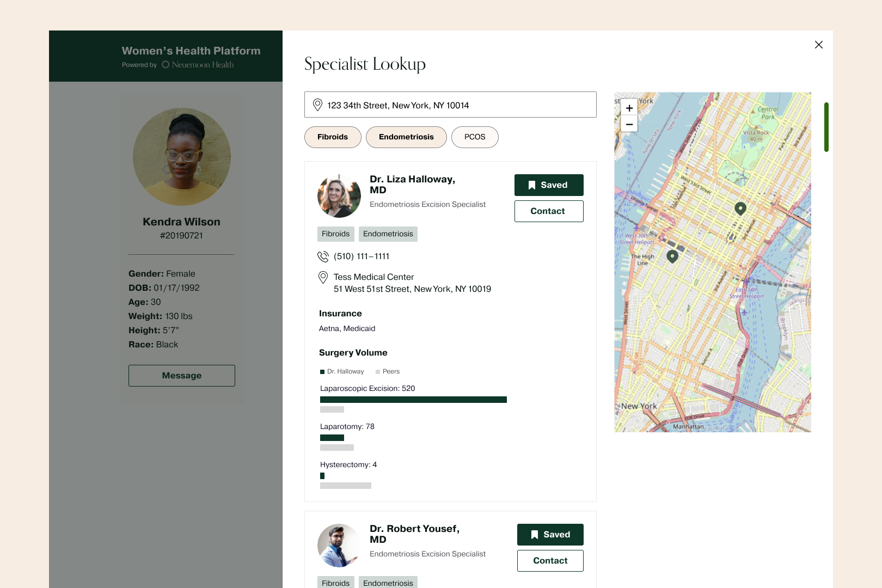Screen dimensions: 882x588
Task: Select Endometriosis tag on Dr. Yousef's card
Action: pos(388,583)
